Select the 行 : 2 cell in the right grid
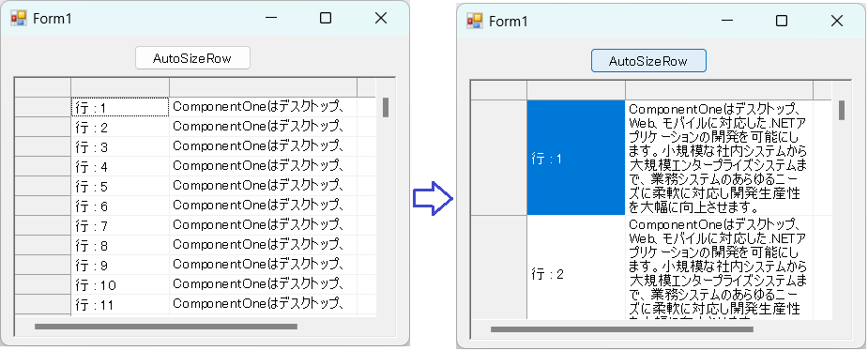Screen dimensions: 868x351 pos(576,267)
